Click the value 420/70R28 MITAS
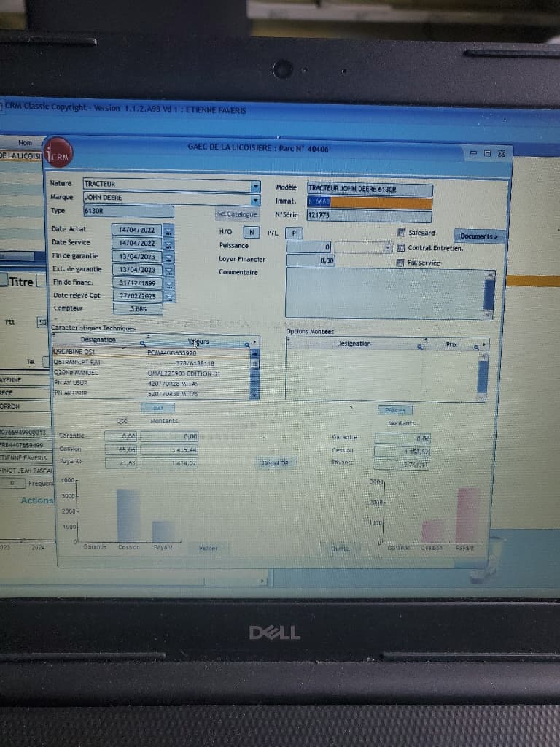Viewport: 560px width, 747px height. pos(173,384)
